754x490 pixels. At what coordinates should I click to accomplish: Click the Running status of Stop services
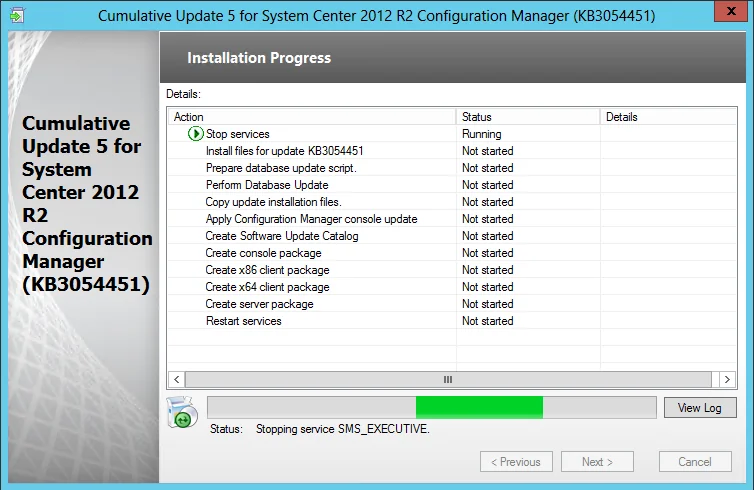481,134
